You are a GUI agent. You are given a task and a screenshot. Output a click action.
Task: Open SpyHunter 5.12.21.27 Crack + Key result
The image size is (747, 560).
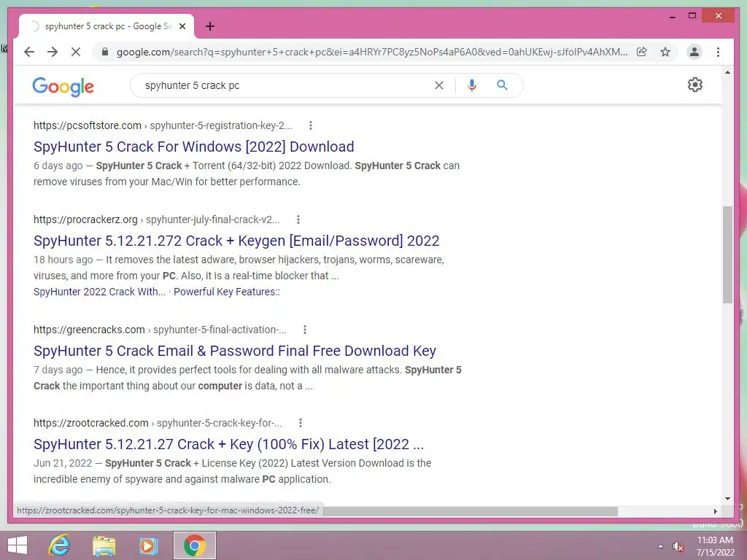point(228,444)
